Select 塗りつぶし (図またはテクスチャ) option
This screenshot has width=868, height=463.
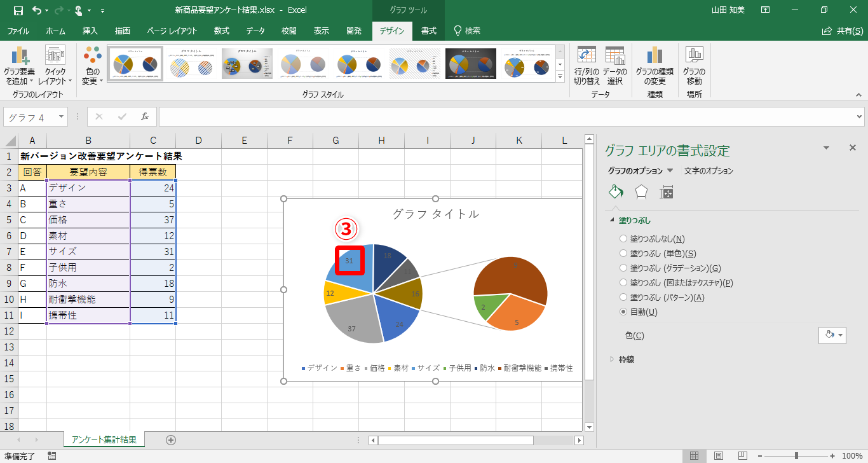point(623,282)
